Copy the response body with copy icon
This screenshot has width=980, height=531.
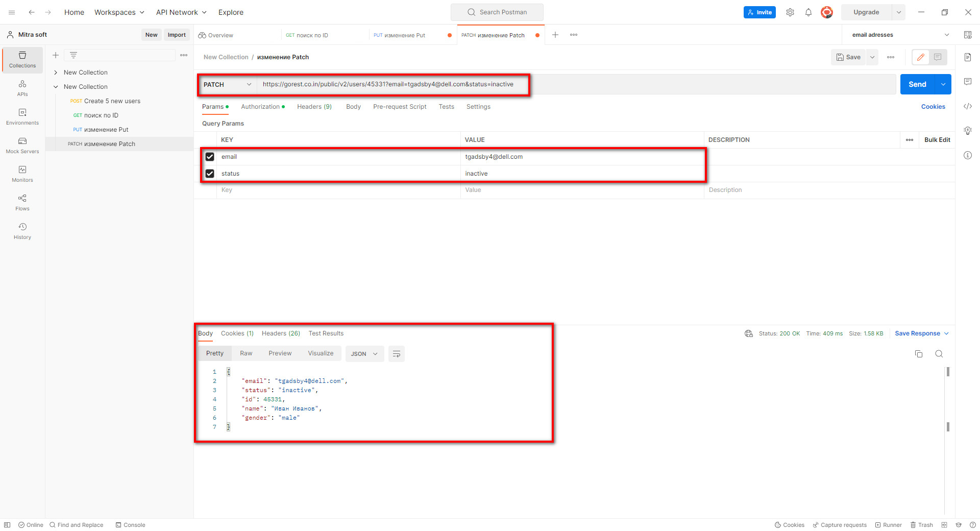pyautogui.click(x=919, y=354)
